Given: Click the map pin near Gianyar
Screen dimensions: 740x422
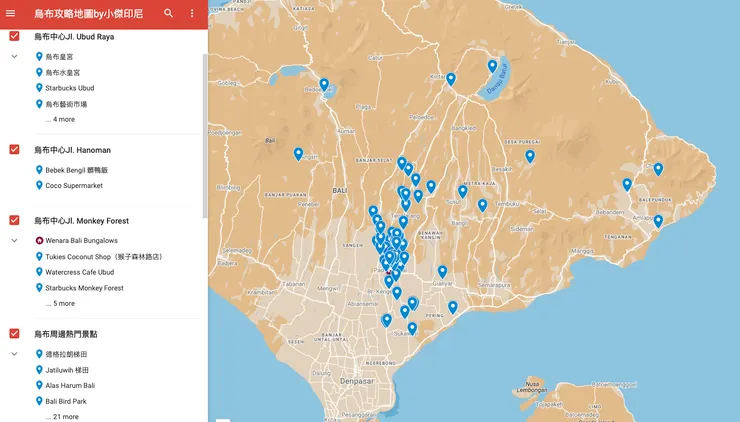Looking at the screenshot, I should (x=442, y=271).
